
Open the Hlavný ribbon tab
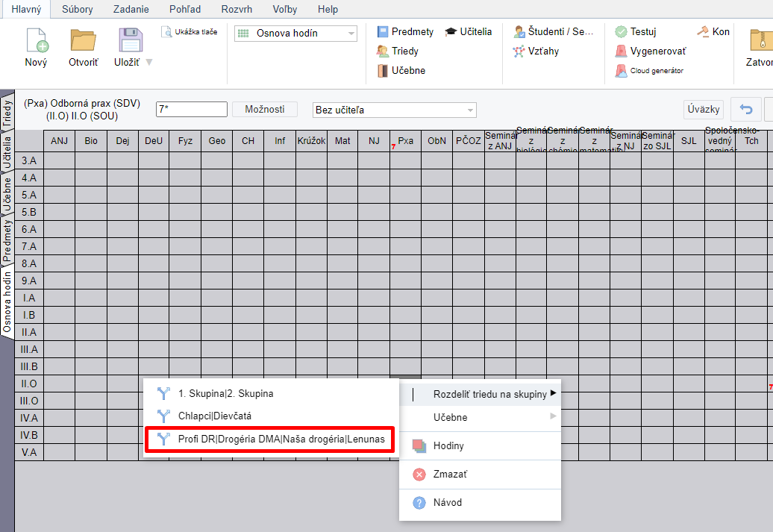coord(26,10)
